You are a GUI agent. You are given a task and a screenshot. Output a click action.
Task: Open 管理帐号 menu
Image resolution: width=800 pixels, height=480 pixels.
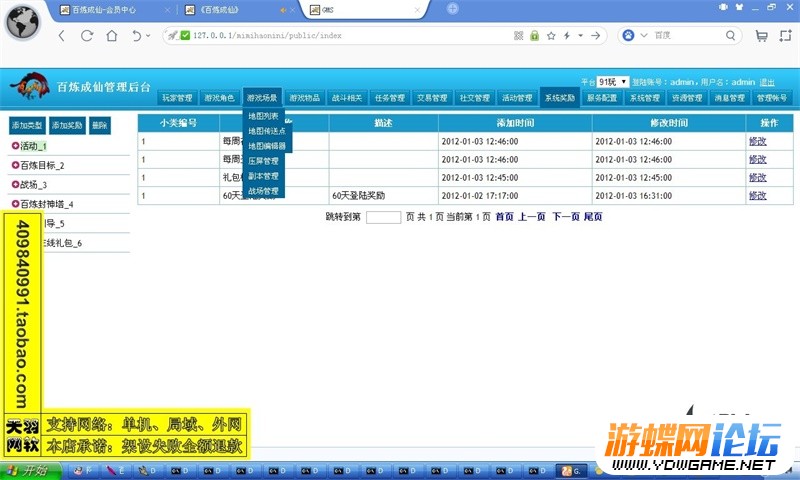tap(772, 98)
